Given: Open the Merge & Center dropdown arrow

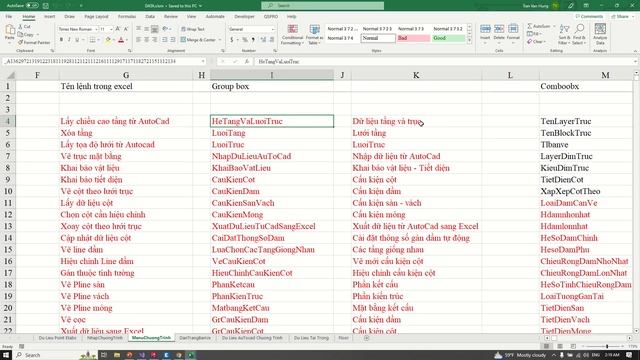Looking at the screenshot, I should point(220,40).
